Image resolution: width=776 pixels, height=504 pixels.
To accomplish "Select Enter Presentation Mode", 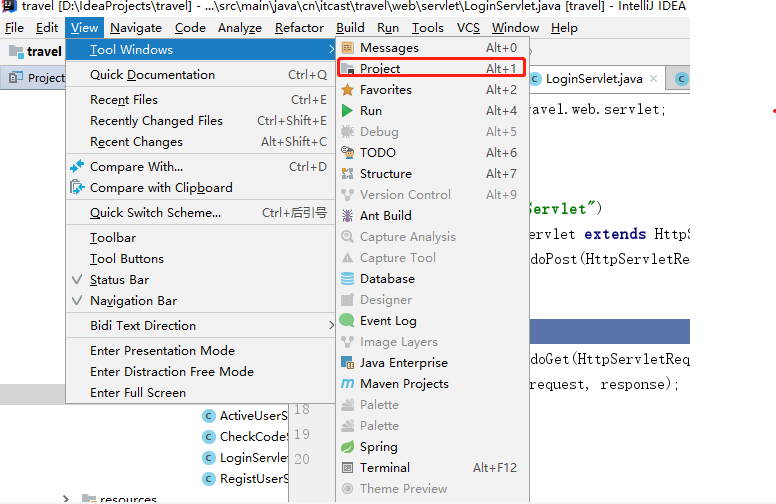I will tap(200, 351).
